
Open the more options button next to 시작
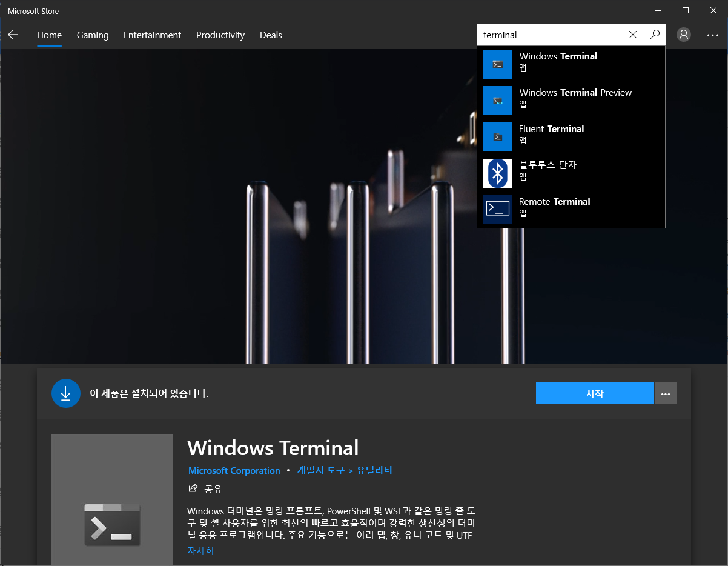(x=666, y=394)
